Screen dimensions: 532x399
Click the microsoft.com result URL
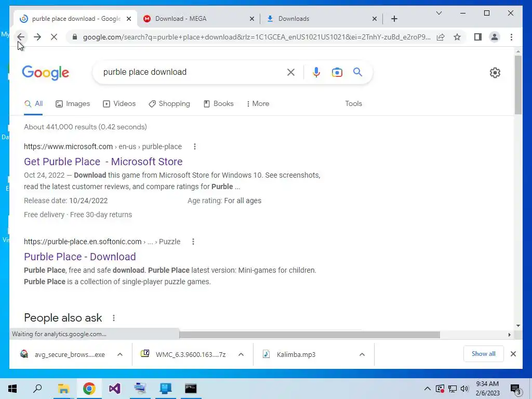(103, 147)
